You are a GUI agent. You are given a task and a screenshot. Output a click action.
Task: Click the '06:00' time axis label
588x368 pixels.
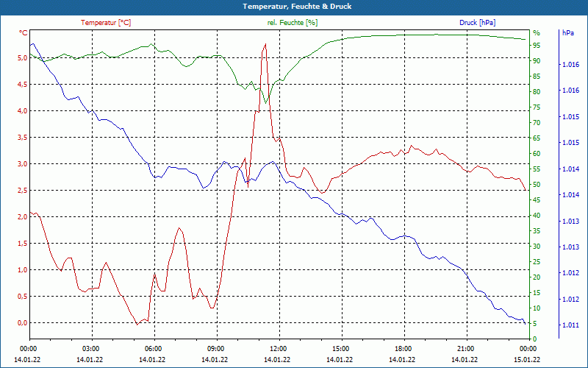152,348
